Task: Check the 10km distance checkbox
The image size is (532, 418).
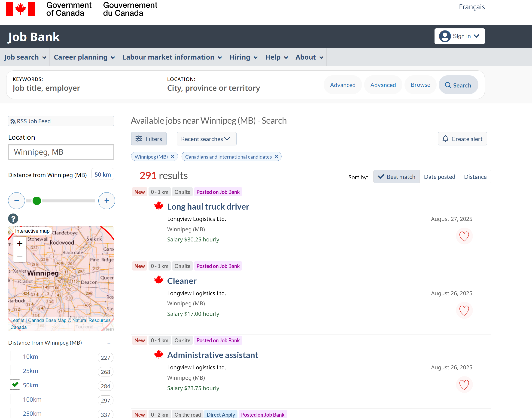Action: (15, 356)
